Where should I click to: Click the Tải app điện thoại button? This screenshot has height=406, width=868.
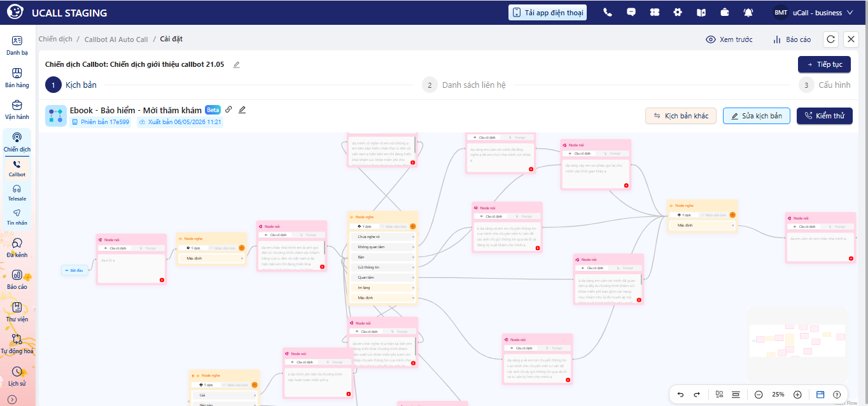pos(547,12)
